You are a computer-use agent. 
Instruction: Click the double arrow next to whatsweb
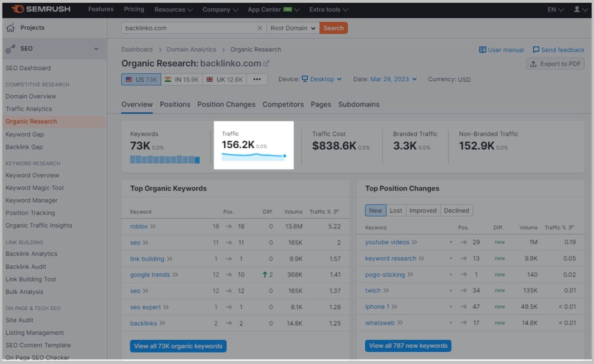tap(400, 323)
